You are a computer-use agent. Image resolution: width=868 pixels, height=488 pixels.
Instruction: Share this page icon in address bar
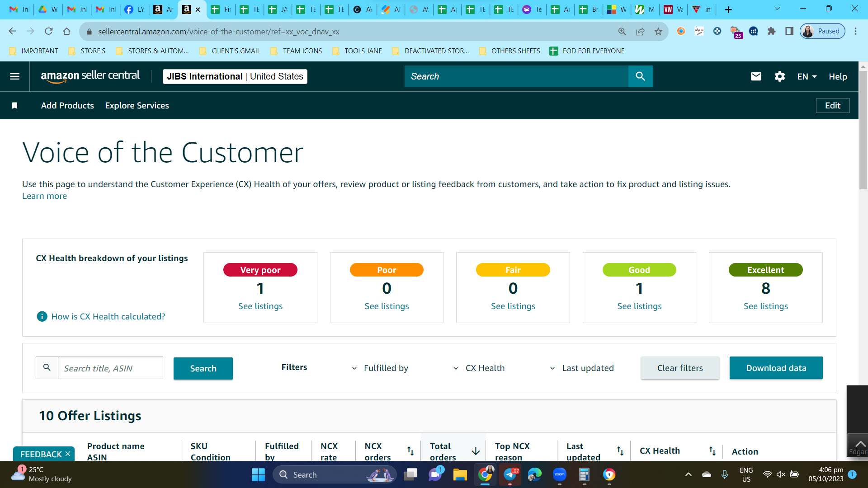pyautogui.click(x=640, y=31)
